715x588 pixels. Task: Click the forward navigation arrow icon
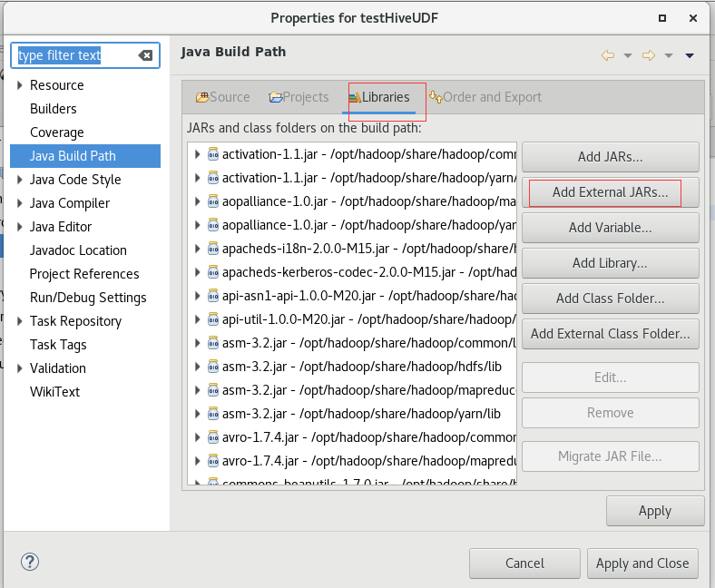pyautogui.click(x=649, y=55)
